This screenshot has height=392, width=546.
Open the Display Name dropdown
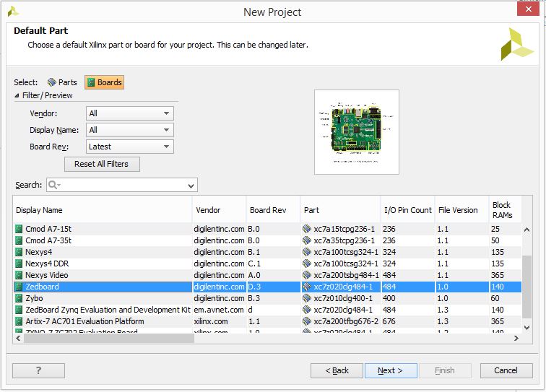pyautogui.click(x=129, y=130)
